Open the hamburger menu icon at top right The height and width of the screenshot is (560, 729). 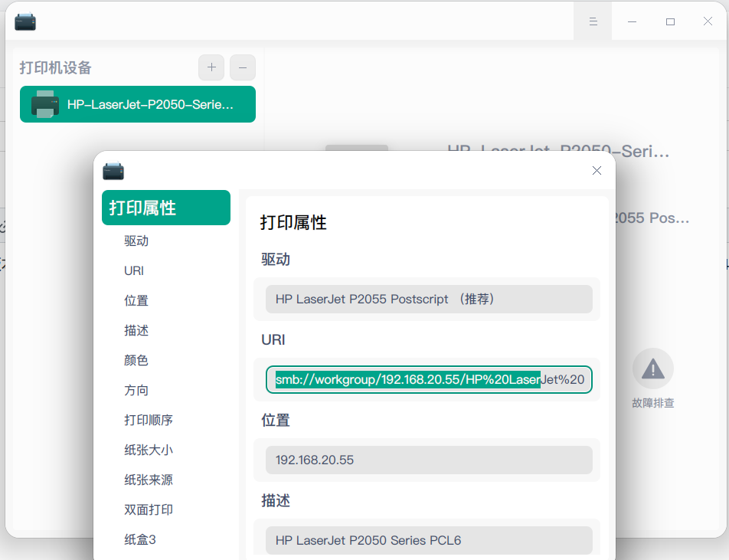click(592, 21)
